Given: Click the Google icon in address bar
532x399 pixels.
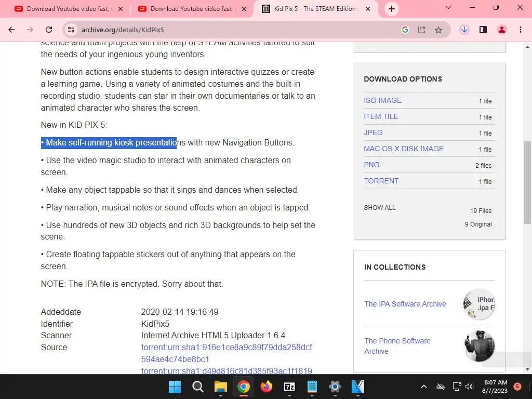Looking at the screenshot, I should tap(405, 30).
